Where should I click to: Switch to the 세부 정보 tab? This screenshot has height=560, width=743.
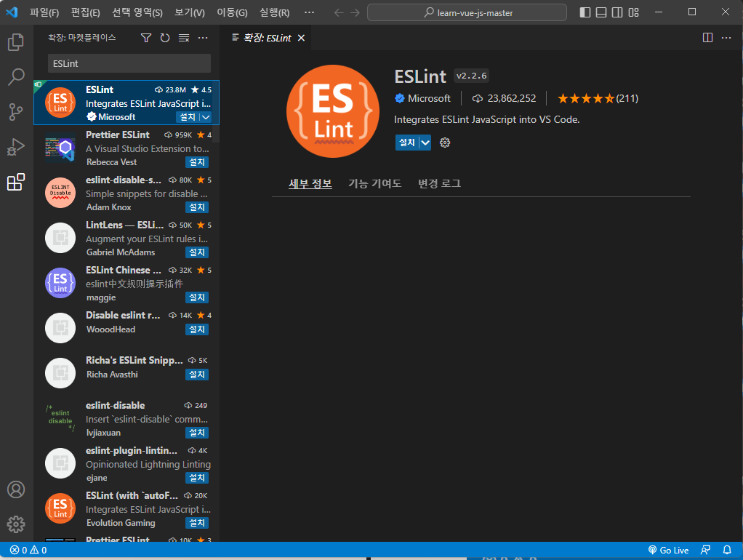[310, 183]
